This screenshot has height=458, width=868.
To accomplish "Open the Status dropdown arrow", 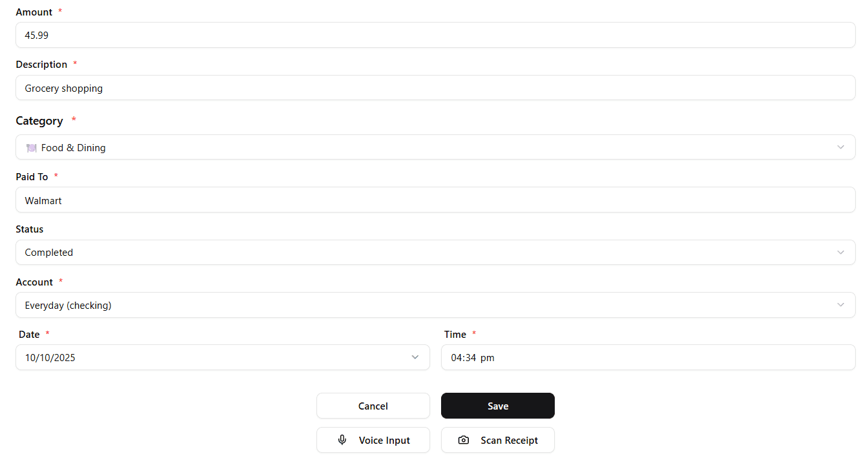I will coord(840,252).
